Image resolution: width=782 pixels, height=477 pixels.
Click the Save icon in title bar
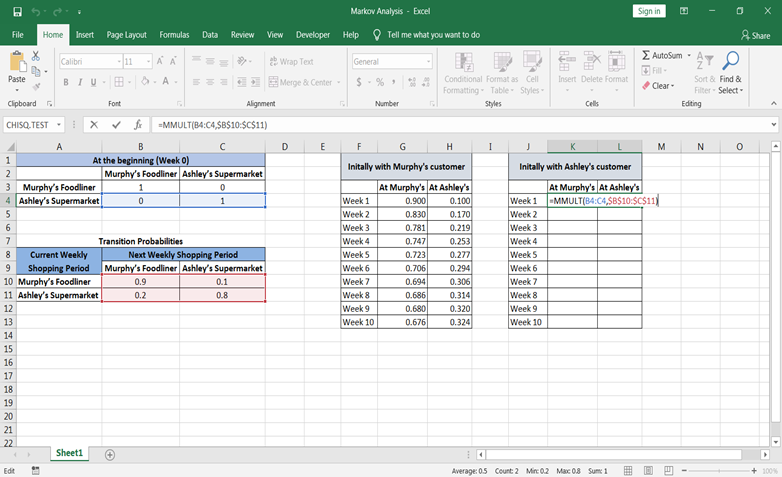(17, 11)
